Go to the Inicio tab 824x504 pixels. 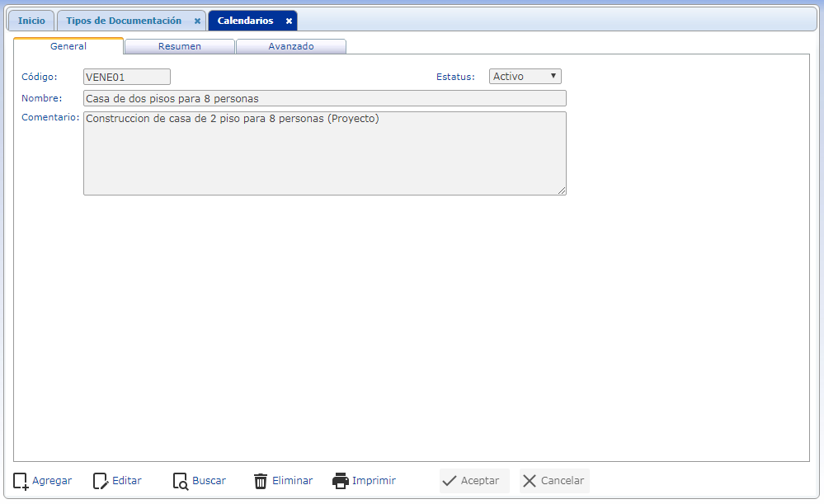click(31, 21)
